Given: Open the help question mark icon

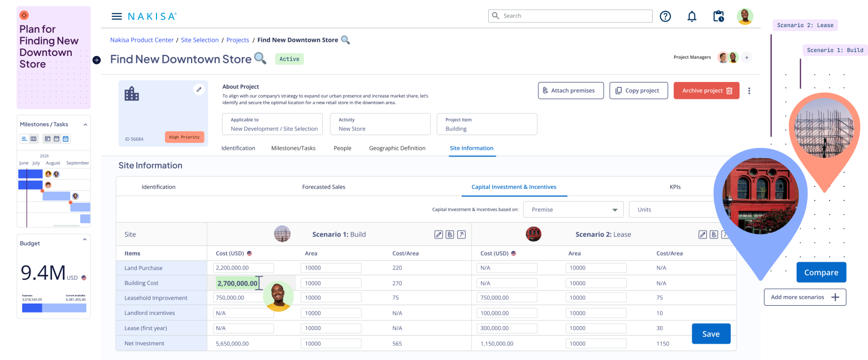Looking at the screenshot, I should pos(665,16).
